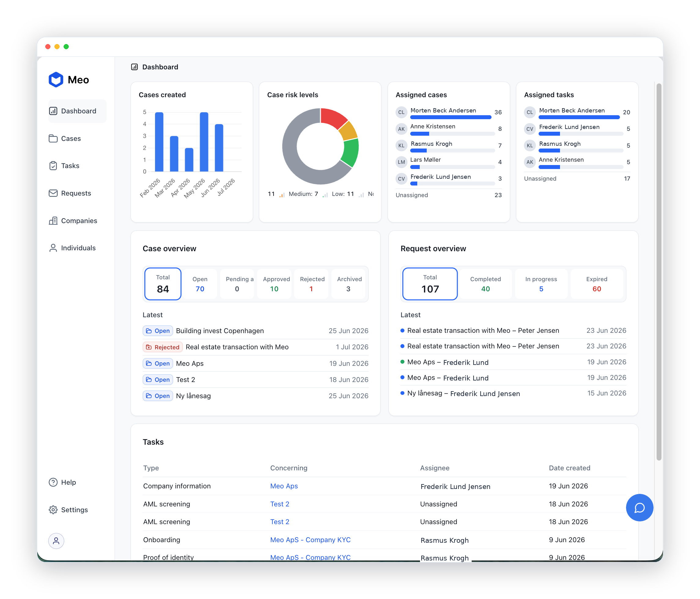Open the user profile avatar icon
The width and height of the screenshot is (700, 599).
pos(56,541)
